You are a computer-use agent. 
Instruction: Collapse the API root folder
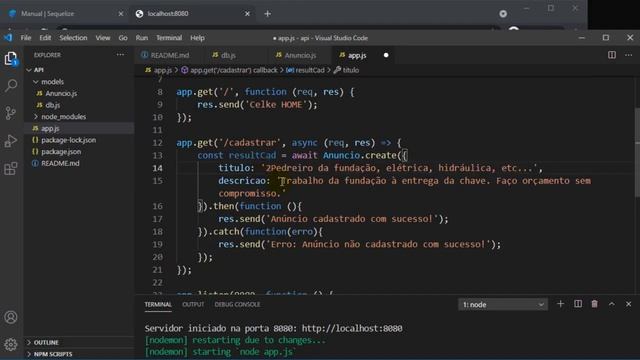[x=29, y=70]
